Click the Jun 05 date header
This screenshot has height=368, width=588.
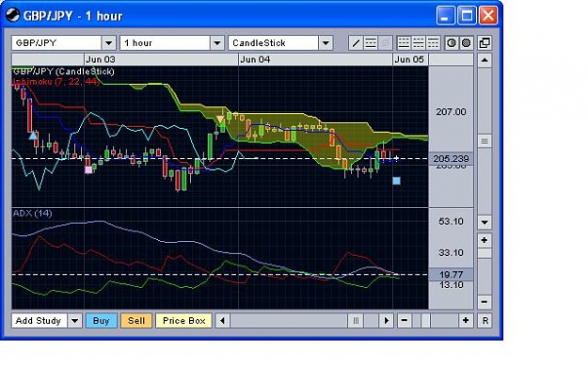tap(409, 59)
